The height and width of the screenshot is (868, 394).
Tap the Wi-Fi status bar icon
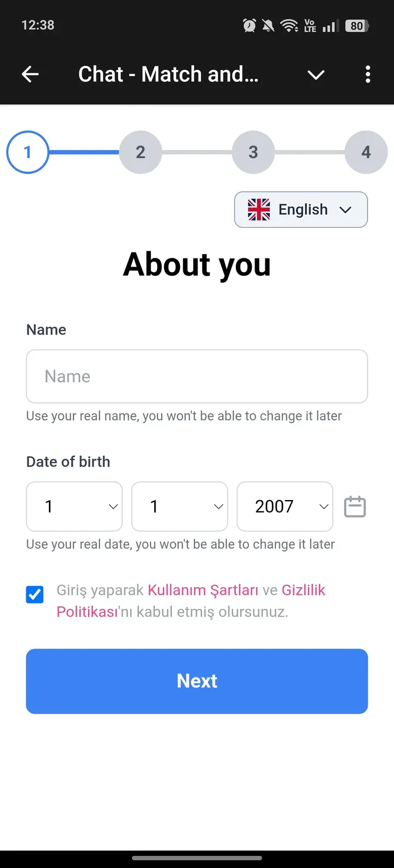tap(289, 25)
